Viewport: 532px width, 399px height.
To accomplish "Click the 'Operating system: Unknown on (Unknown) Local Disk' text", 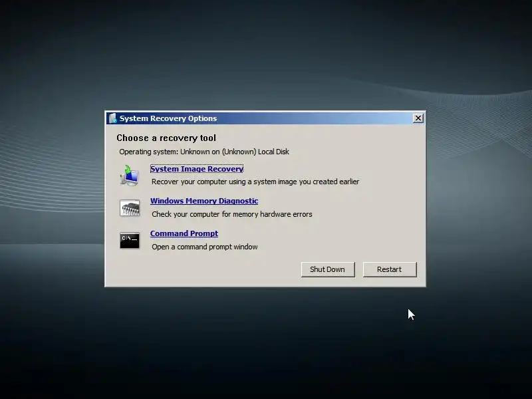I will click(x=204, y=152).
